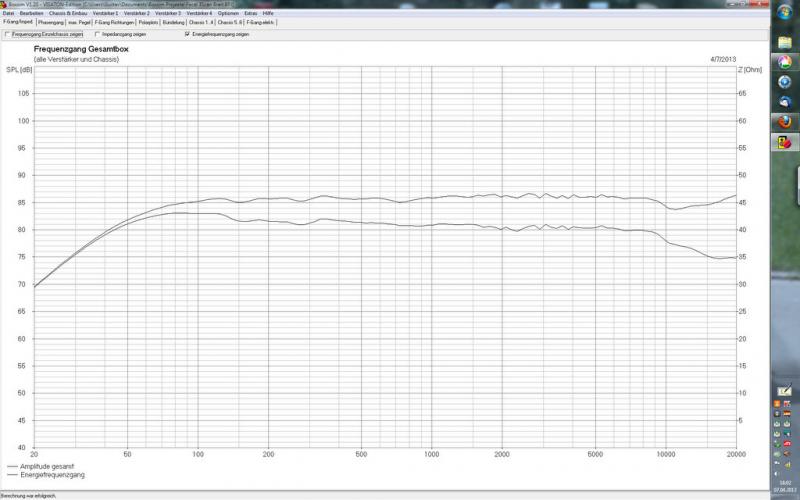
Task: Switch to the Phasengang tab
Action: (x=51, y=22)
